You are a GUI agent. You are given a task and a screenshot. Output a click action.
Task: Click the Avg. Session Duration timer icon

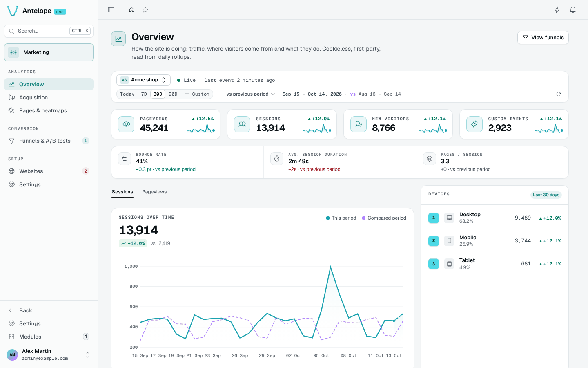tap(277, 159)
